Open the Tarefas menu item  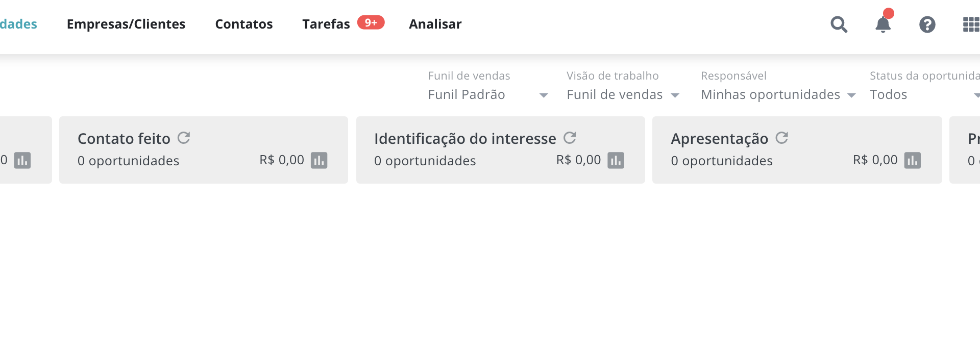(x=326, y=24)
